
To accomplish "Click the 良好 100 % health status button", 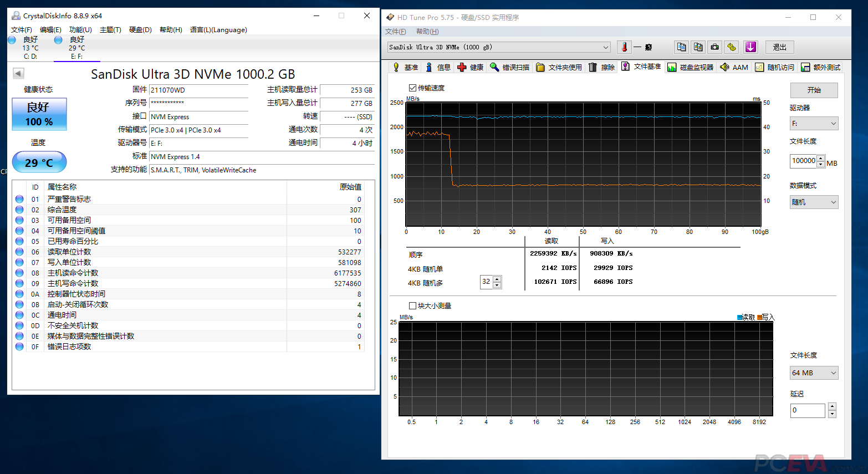I will 39,114.
